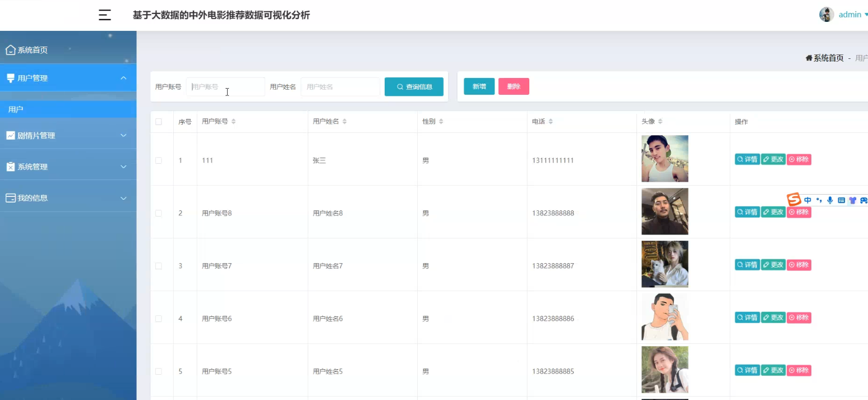The height and width of the screenshot is (400, 868).
Task: Tick the checkbox for 用户账号5 row
Action: pyautogui.click(x=159, y=371)
